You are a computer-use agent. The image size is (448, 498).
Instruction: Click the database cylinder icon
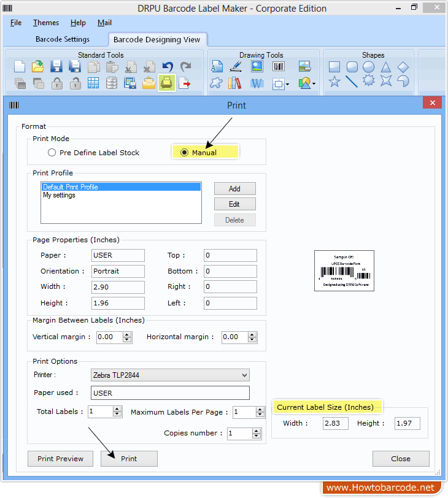112,83
